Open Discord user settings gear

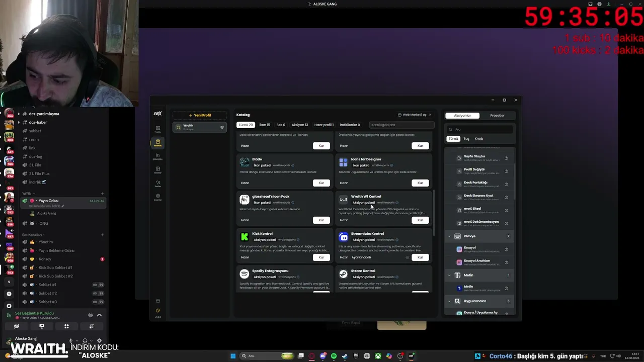tap(99, 341)
